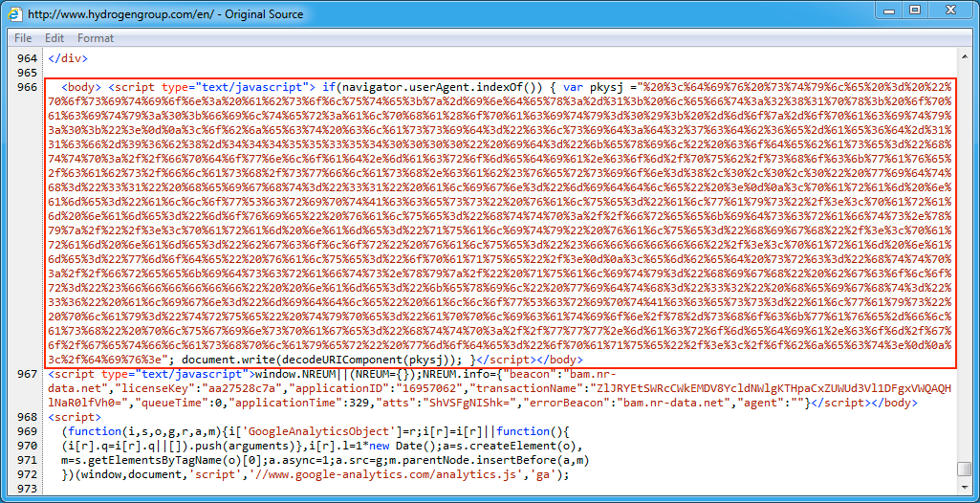Viewport: 980px width, 503px height.
Task: Click the vertical scrollbar thumb
Action: 964,469
